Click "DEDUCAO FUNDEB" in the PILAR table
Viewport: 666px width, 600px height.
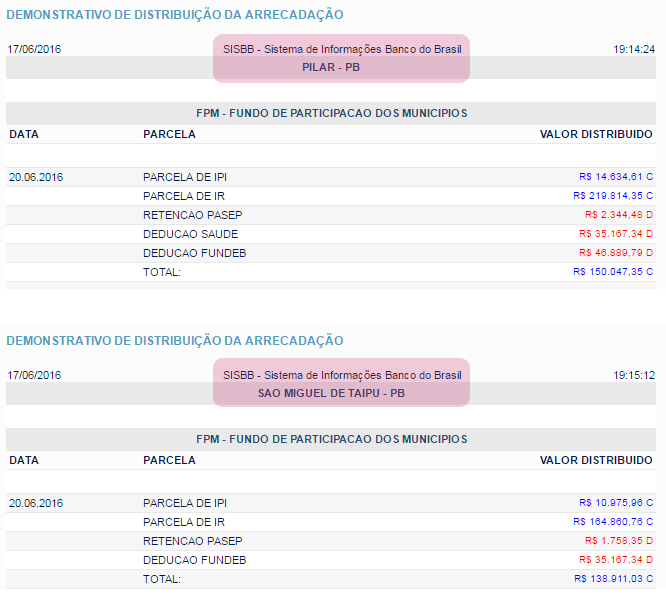[x=195, y=253]
